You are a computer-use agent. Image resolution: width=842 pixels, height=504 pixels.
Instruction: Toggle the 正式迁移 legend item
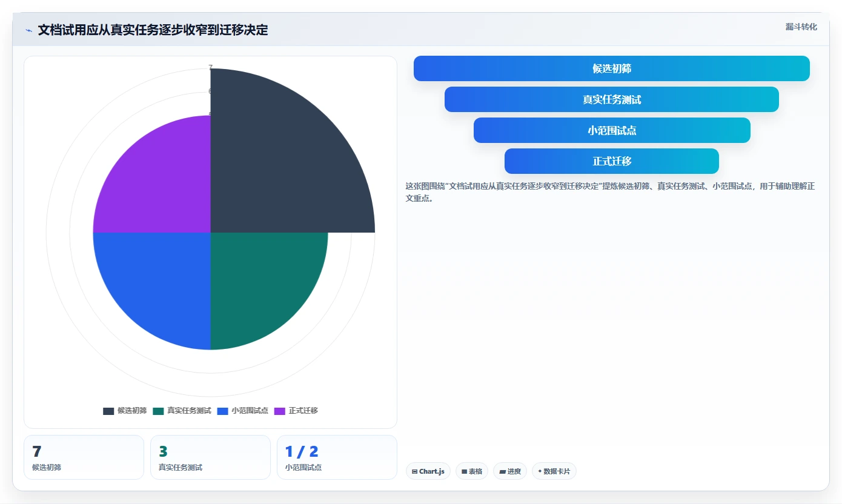[296, 411]
